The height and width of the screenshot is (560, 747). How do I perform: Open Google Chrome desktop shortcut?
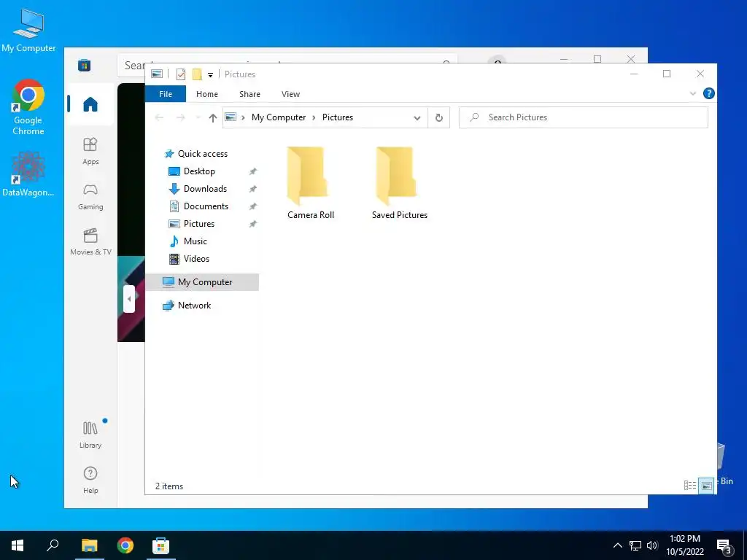[28, 108]
